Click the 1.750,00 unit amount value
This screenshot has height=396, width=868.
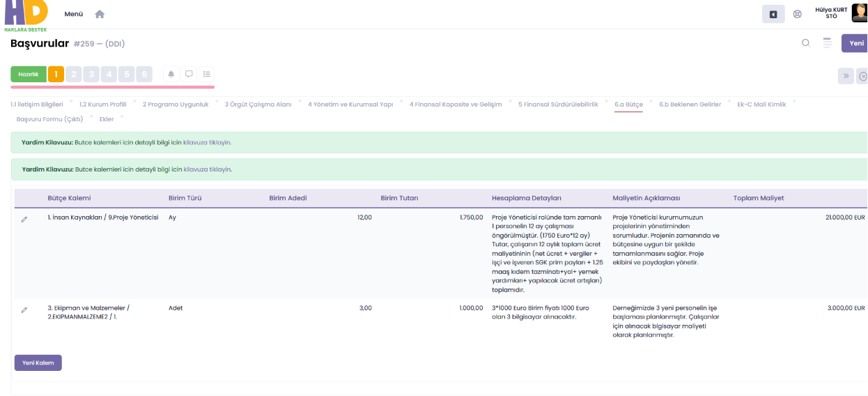472,218
